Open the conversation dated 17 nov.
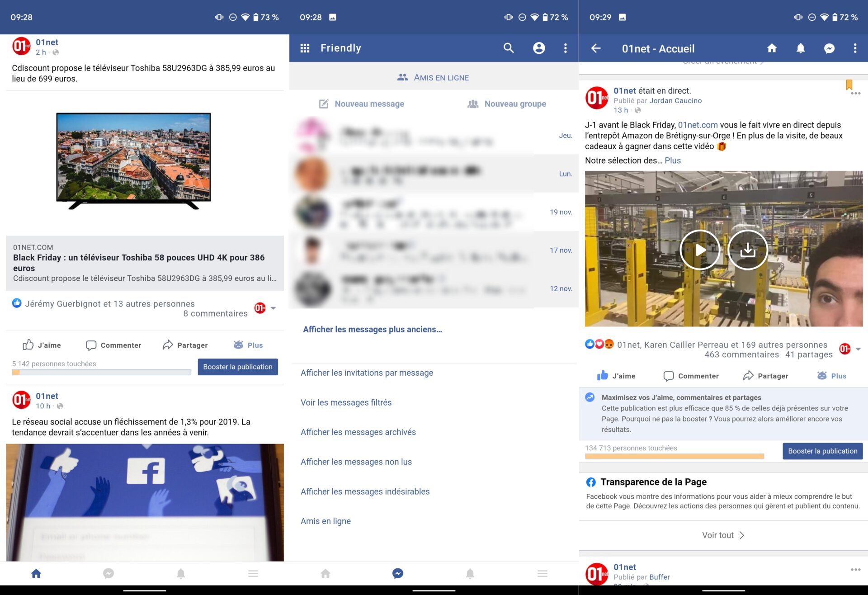Screen dimensions: 868x595 [434, 250]
